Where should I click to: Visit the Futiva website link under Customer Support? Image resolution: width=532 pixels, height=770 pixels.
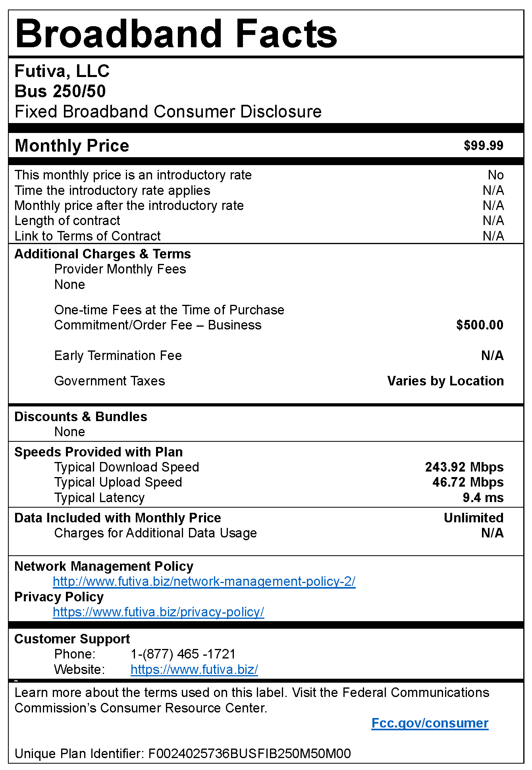click(x=194, y=670)
